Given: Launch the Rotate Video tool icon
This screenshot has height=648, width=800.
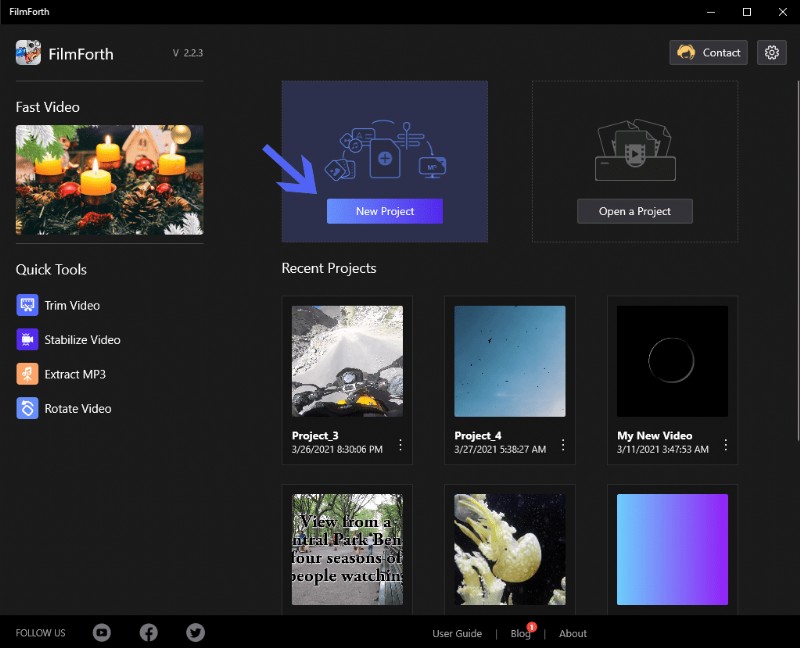Looking at the screenshot, I should pos(27,408).
